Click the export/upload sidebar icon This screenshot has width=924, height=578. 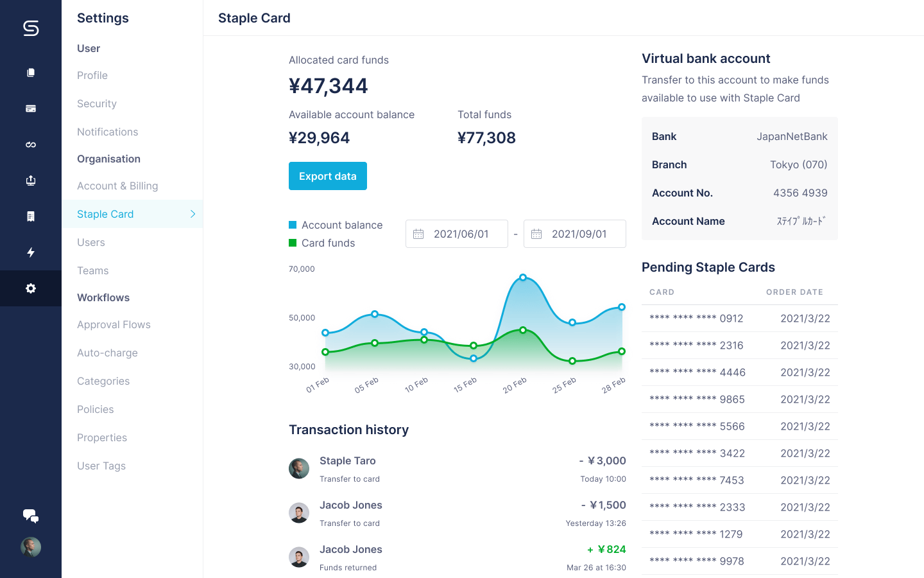point(30,180)
